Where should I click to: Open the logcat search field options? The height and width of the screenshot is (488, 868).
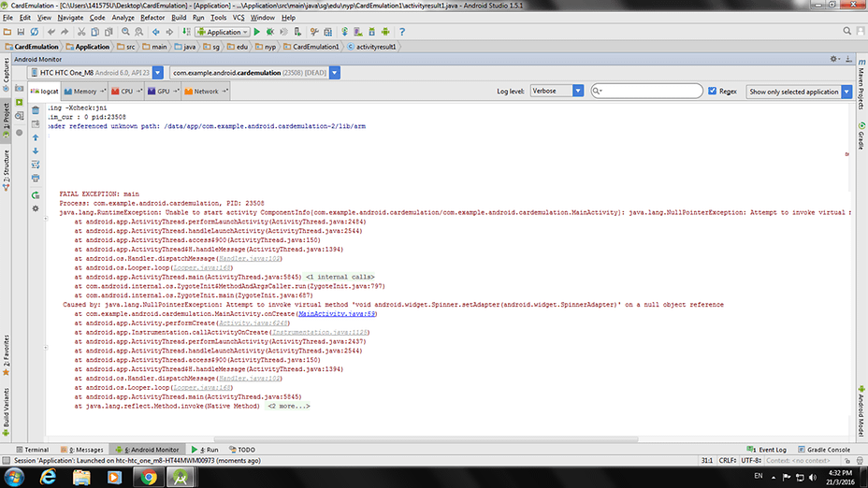pos(597,91)
